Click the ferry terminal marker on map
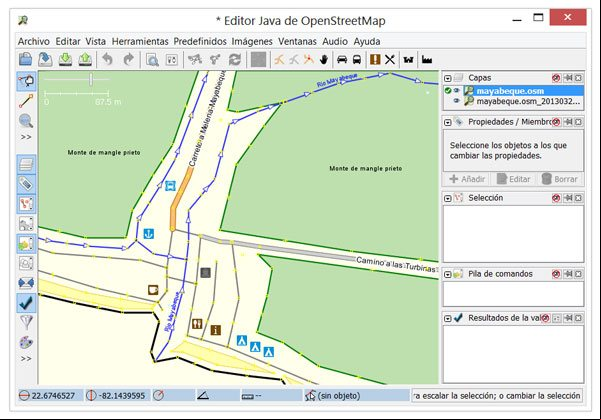This screenshot has height=420, width=601. [171, 186]
